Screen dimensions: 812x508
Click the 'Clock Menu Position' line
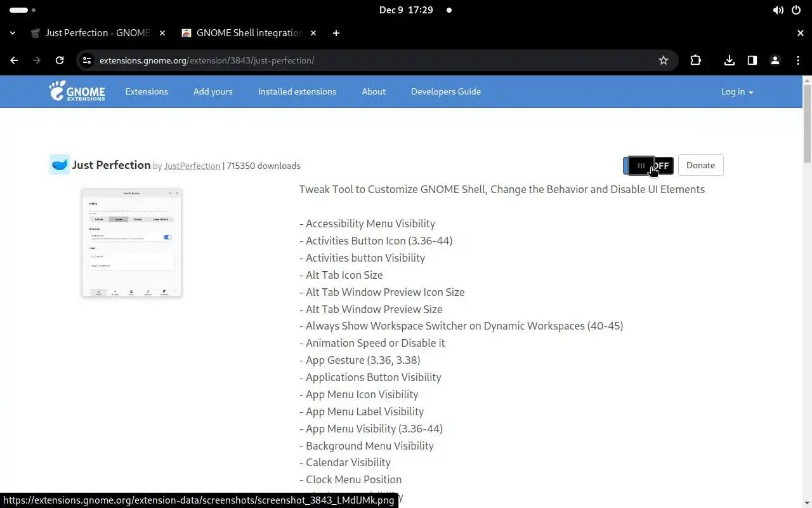tap(351, 479)
